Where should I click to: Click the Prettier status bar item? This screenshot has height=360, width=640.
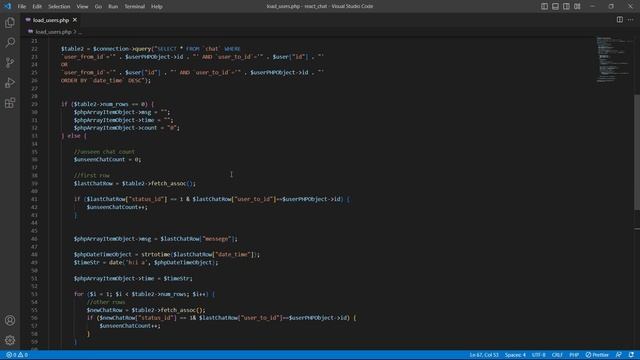597,355
